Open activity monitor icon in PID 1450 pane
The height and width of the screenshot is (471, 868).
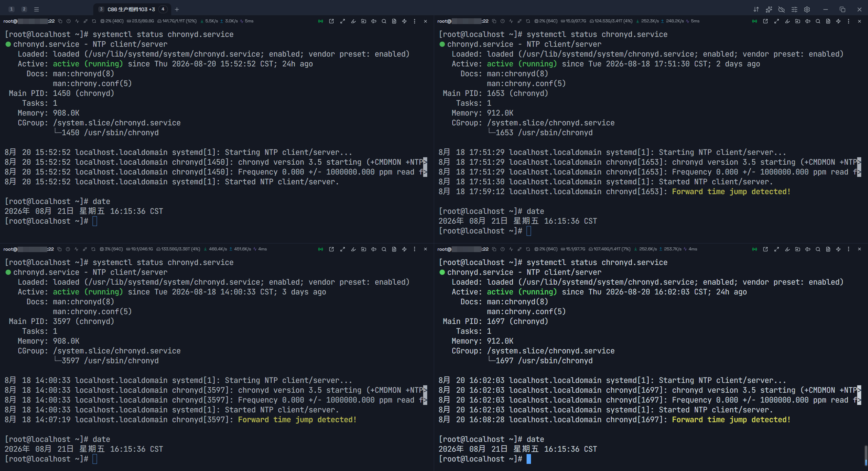(77, 21)
